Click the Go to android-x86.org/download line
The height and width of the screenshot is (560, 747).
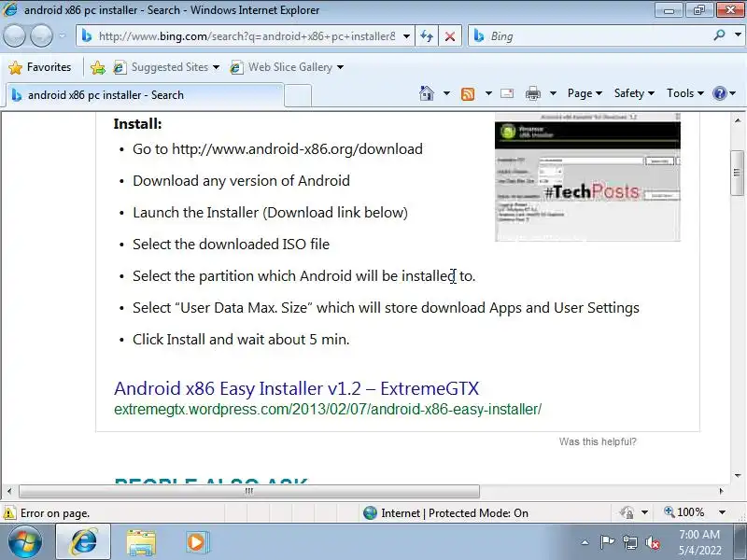click(x=277, y=149)
